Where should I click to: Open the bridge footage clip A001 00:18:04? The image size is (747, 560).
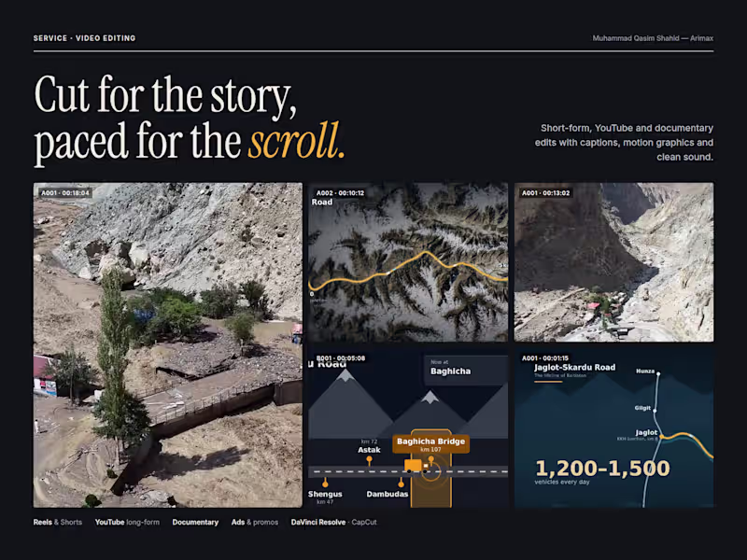click(x=168, y=345)
